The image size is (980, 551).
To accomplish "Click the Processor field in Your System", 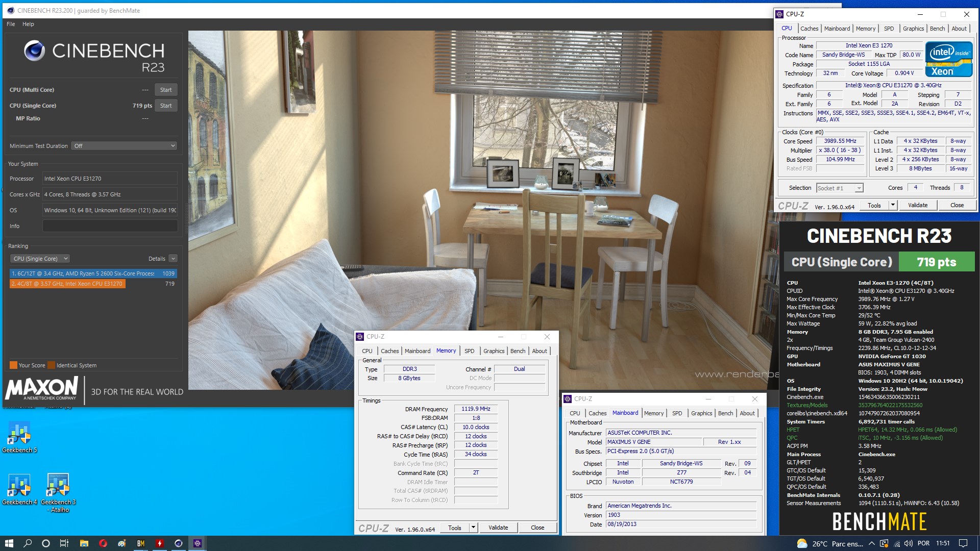I will 110,179.
